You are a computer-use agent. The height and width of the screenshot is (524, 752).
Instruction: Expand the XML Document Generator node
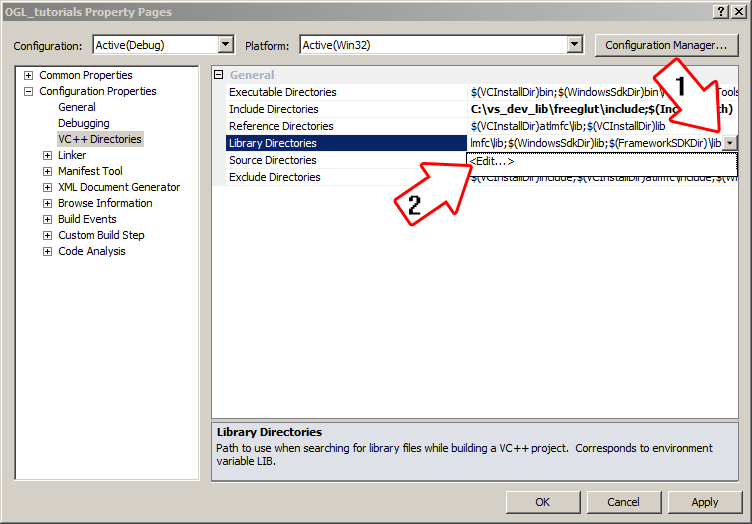coord(47,187)
